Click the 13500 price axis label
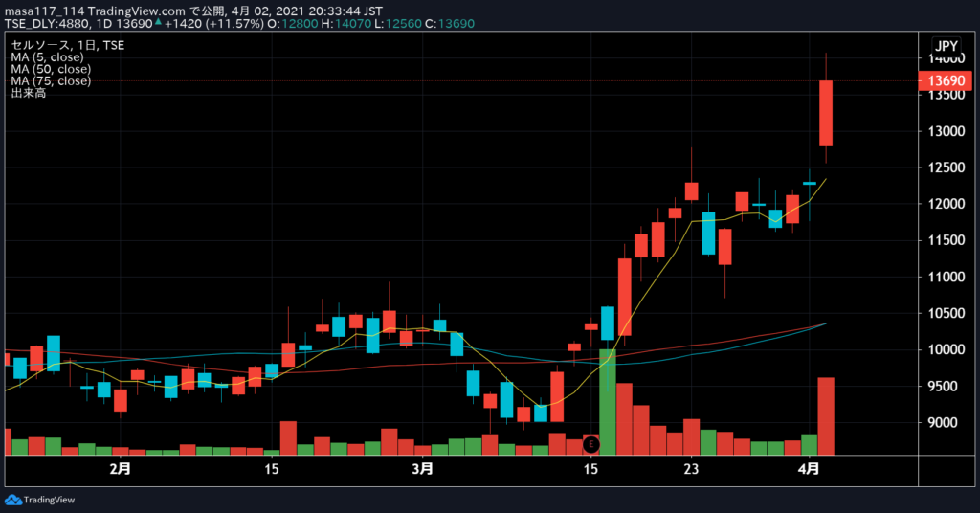 [947, 95]
